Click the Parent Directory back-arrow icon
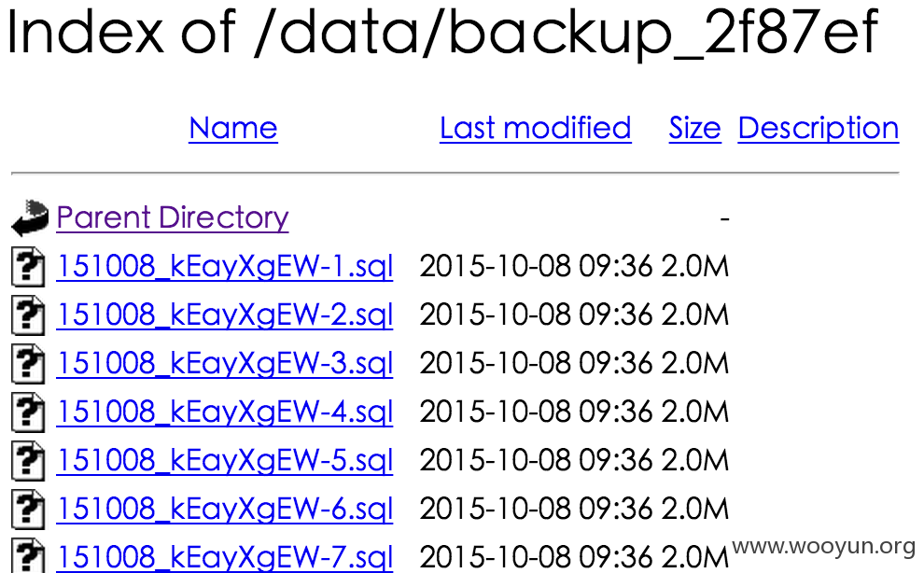The width and height of the screenshot is (924, 573). coord(30,218)
